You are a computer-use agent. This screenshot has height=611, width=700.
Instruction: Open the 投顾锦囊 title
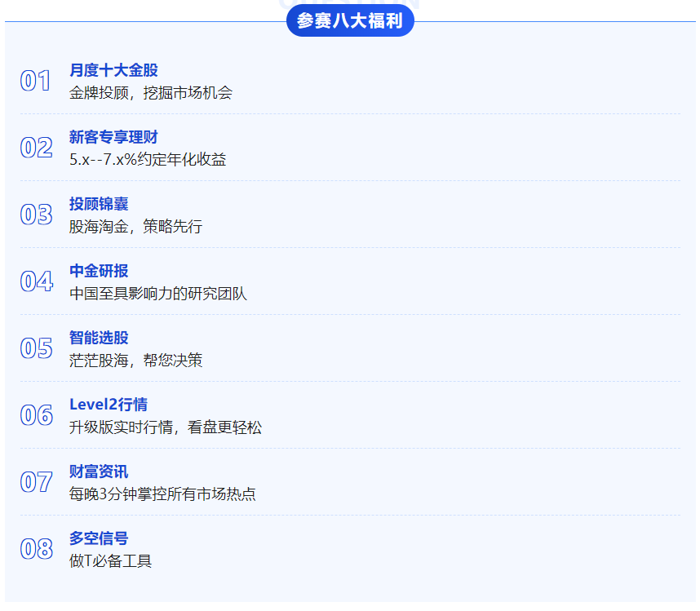point(99,205)
